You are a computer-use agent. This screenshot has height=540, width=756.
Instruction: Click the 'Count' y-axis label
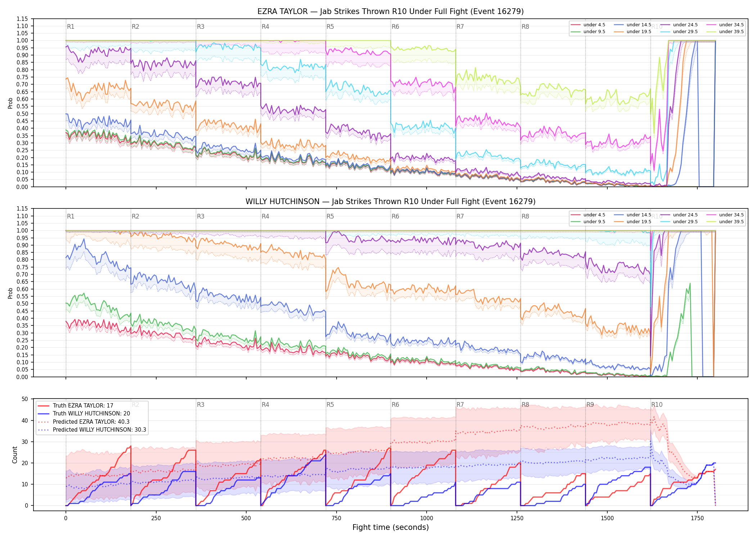(15, 455)
